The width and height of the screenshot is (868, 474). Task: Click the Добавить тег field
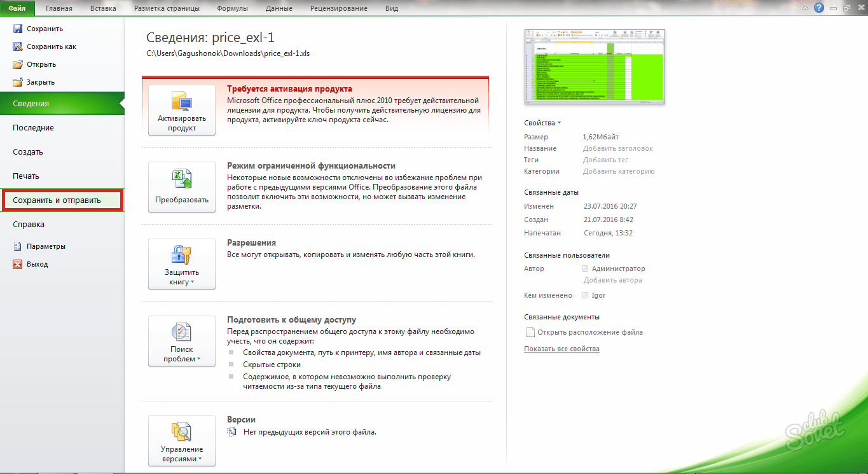(x=605, y=160)
